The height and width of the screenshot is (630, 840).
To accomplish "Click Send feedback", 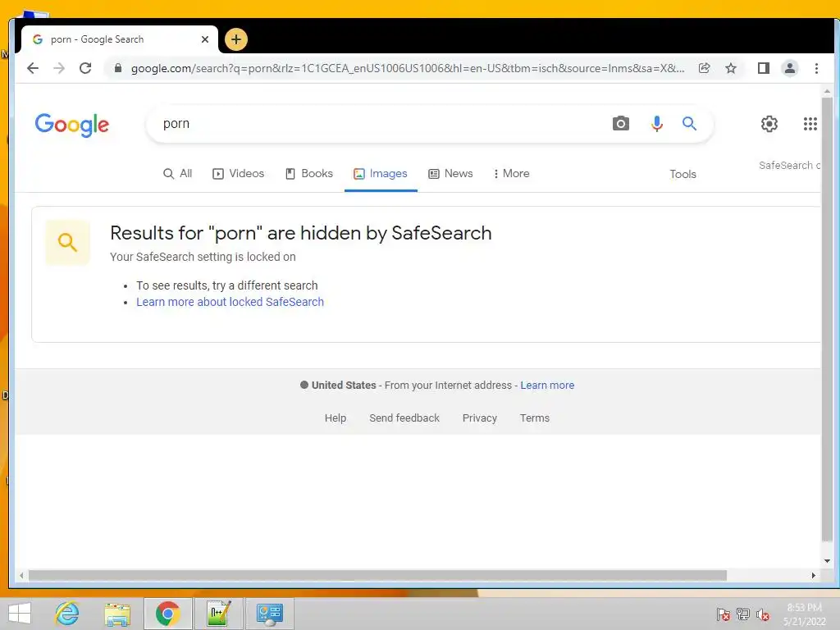I will [x=404, y=418].
